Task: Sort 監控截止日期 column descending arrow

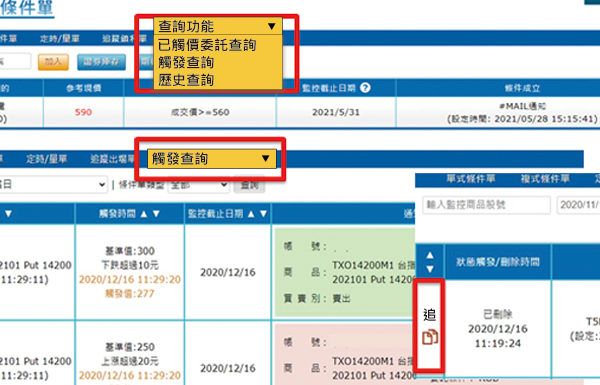Action: (x=263, y=214)
